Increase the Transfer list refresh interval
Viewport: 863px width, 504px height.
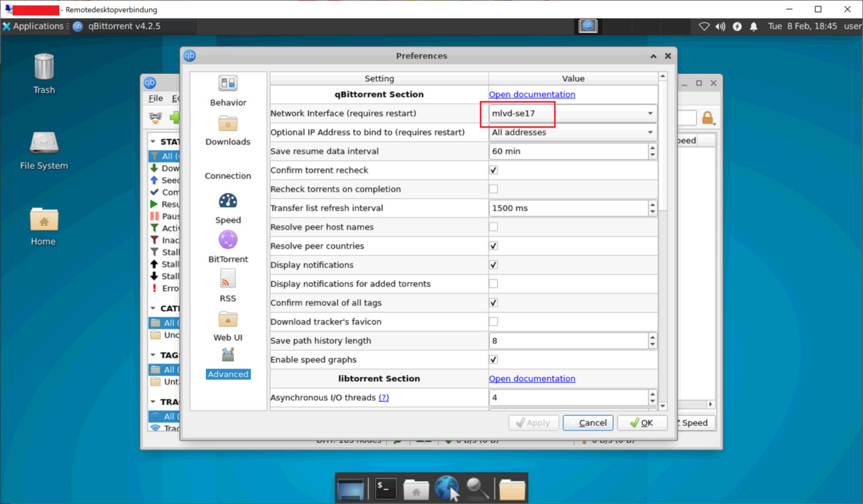click(653, 205)
